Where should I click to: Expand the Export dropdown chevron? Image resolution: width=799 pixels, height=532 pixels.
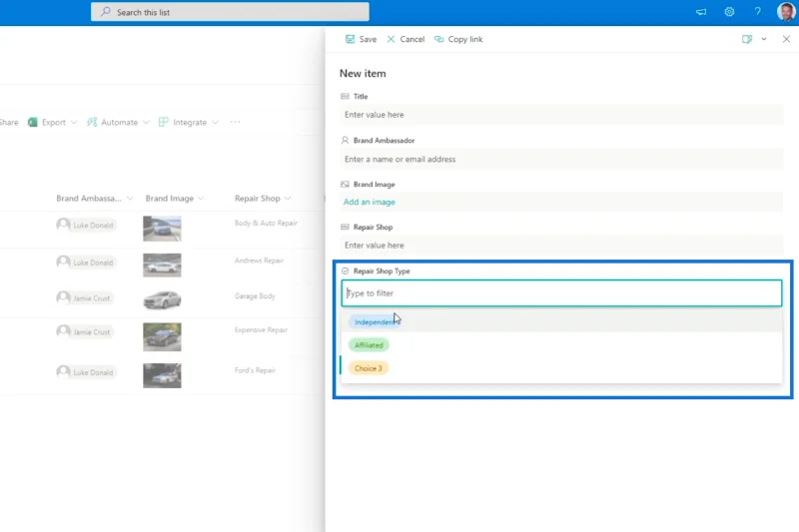(74, 122)
